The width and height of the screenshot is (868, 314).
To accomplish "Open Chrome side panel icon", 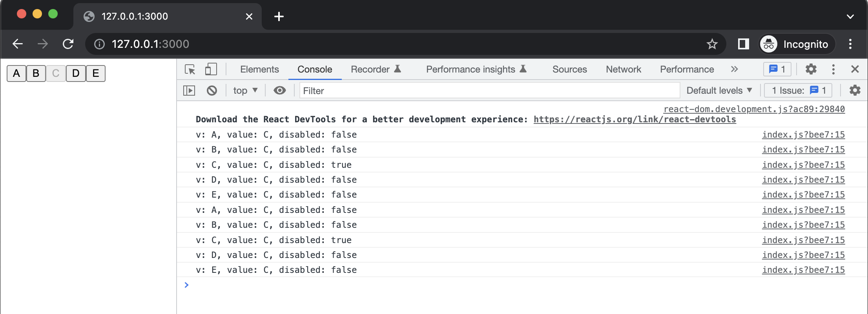I will coord(743,44).
